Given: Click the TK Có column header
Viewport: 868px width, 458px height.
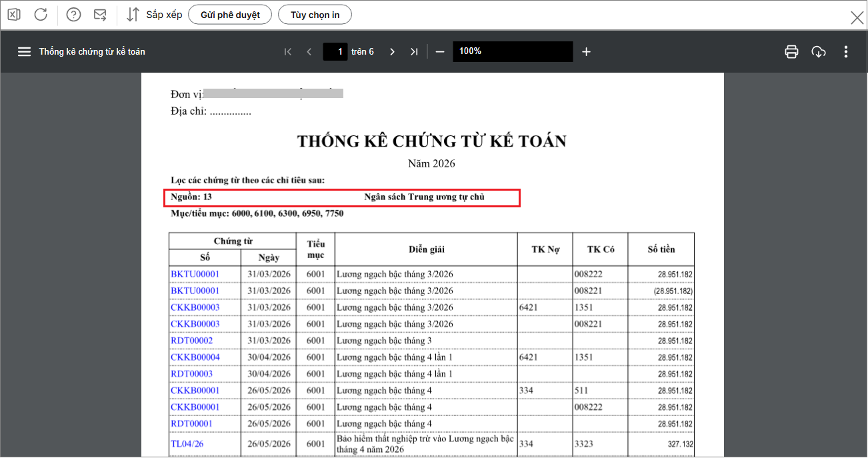Looking at the screenshot, I should coord(601,249).
